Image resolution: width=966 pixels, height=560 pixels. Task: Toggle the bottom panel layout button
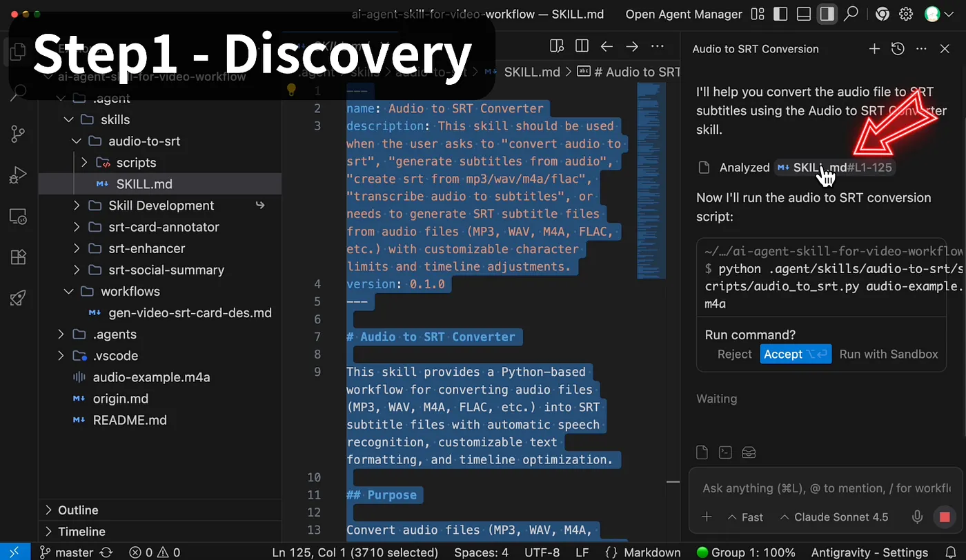[804, 14]
